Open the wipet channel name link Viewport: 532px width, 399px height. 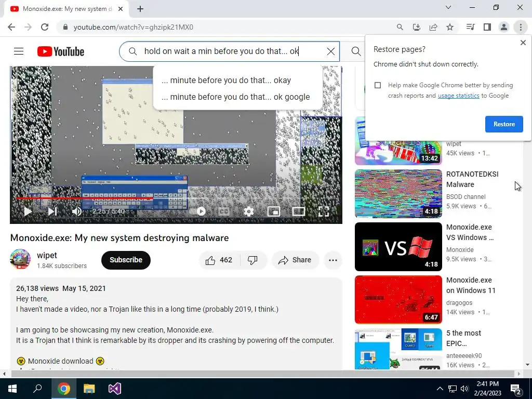tap(47, 255)
